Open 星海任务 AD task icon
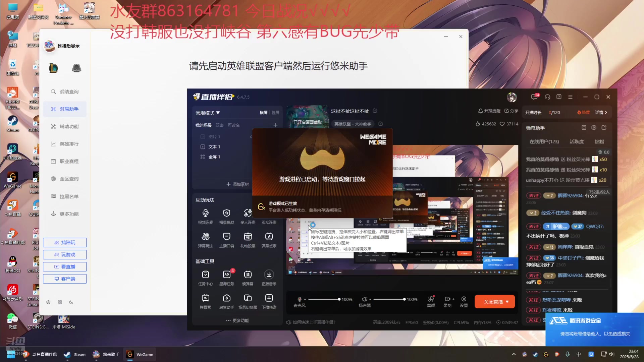This screenshot has width=644, height=362. 226,278
